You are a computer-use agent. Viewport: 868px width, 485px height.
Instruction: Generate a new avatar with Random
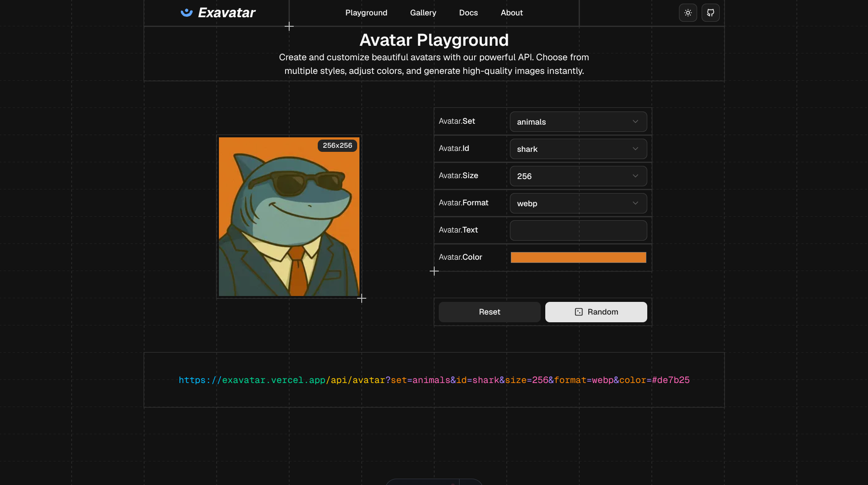pyautogui.click(x=596, y=312)
